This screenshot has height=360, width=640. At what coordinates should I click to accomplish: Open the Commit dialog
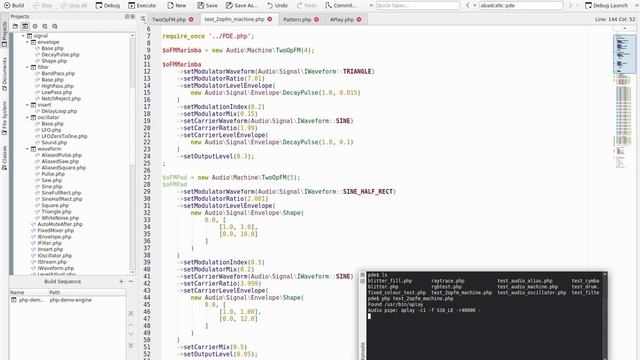click(x=340, y=5)
